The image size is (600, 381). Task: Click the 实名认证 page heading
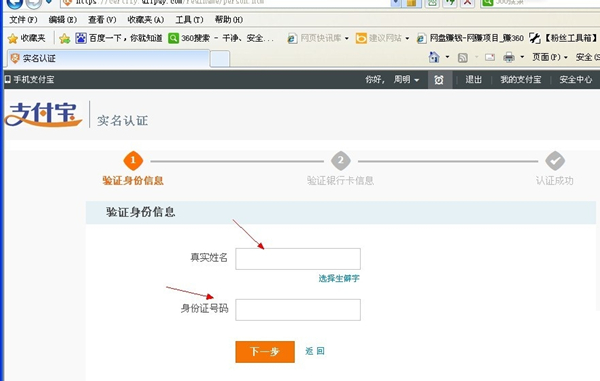[x=122, y=120]
